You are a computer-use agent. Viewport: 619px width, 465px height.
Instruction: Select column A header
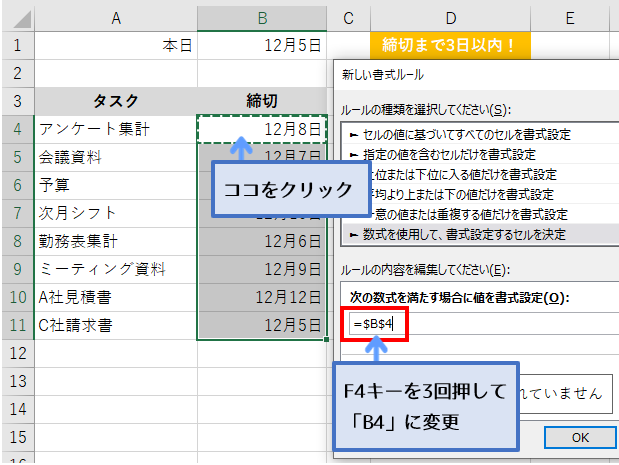pyautogui.click(x=116, y=19)
